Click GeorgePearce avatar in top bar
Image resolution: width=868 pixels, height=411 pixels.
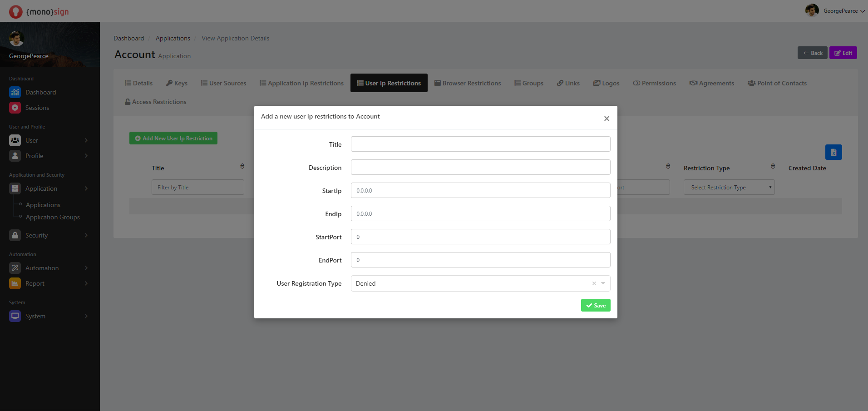click(x=812, y=10)
